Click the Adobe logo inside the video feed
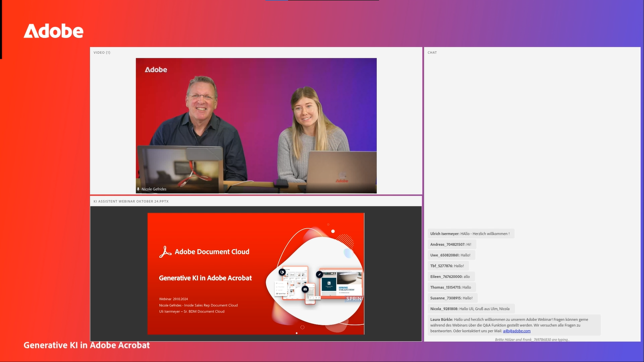The height and width of the screenshot is (362, 644). 156,69
